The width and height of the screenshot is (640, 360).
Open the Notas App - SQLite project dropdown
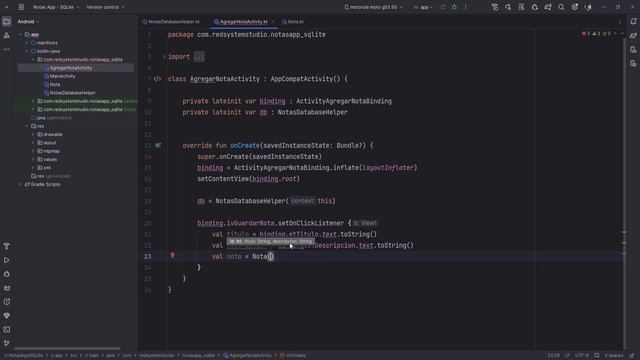click(56, 7)
